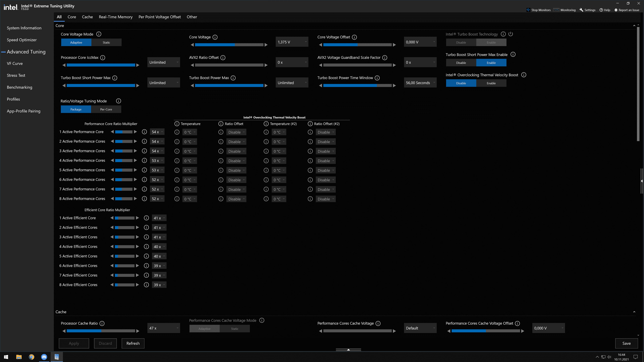Increase Core Voltage with right arrow

pos(266,45)
